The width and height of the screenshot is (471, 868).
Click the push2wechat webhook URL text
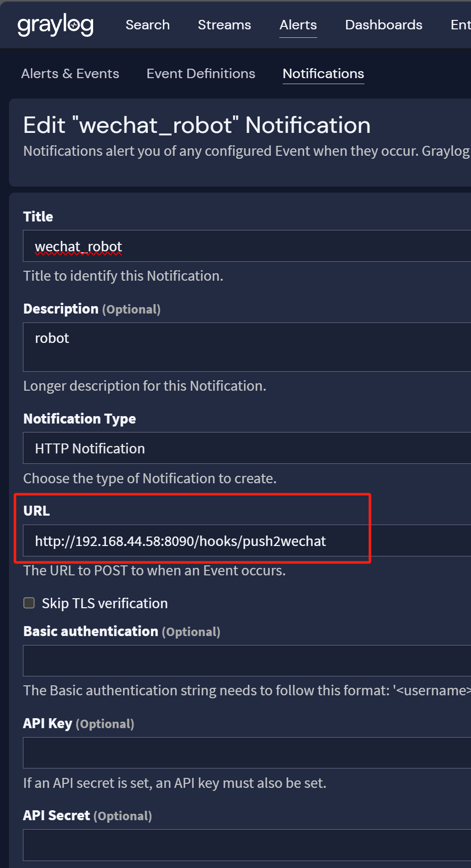point(180,541)
